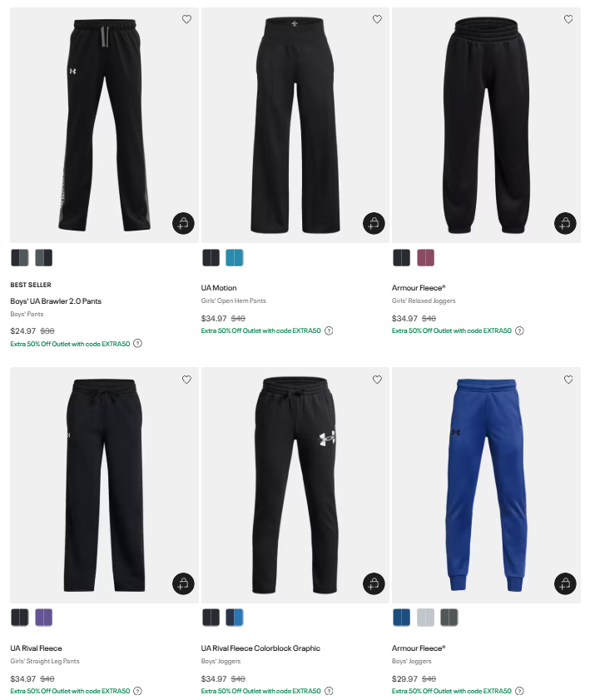Select teal blue swatch for UA Motion pants
590x700 pixels.
click(x=235, y=257)
